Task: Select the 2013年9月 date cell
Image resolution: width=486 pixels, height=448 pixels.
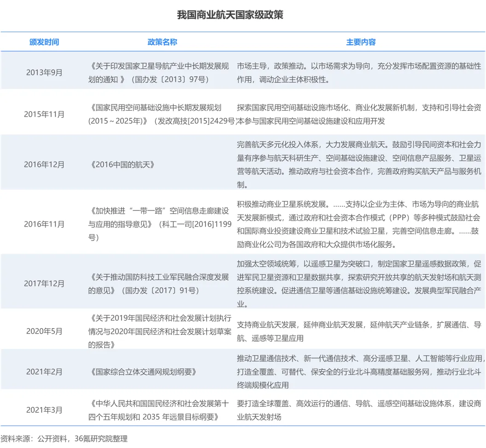Action: coord(44,72)
